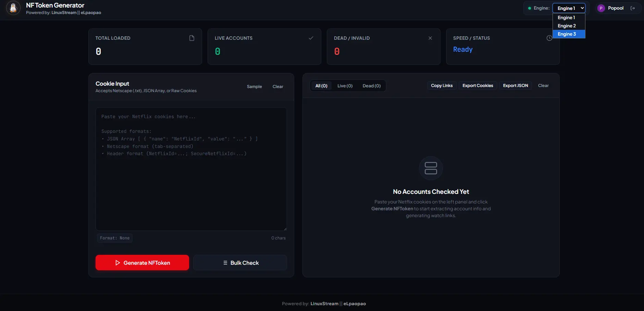Screen dimensions: 644x311
Task: Click the green engine status dot
Action: click(530, 8)
